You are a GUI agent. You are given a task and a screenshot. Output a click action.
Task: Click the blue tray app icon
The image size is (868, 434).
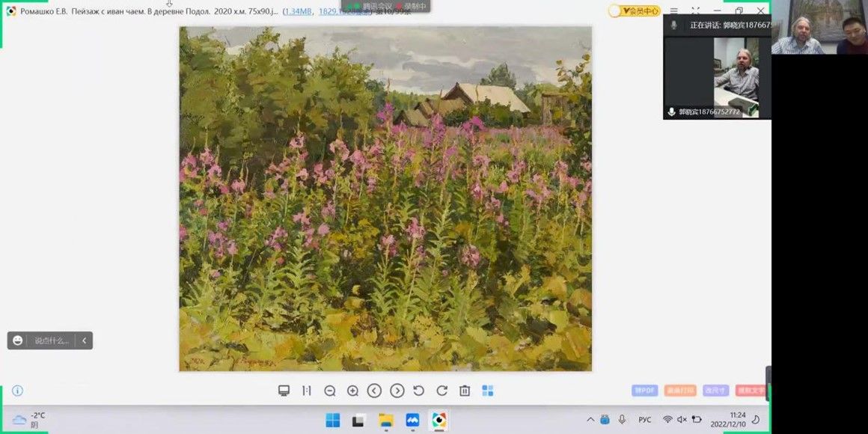coord(605,420)
